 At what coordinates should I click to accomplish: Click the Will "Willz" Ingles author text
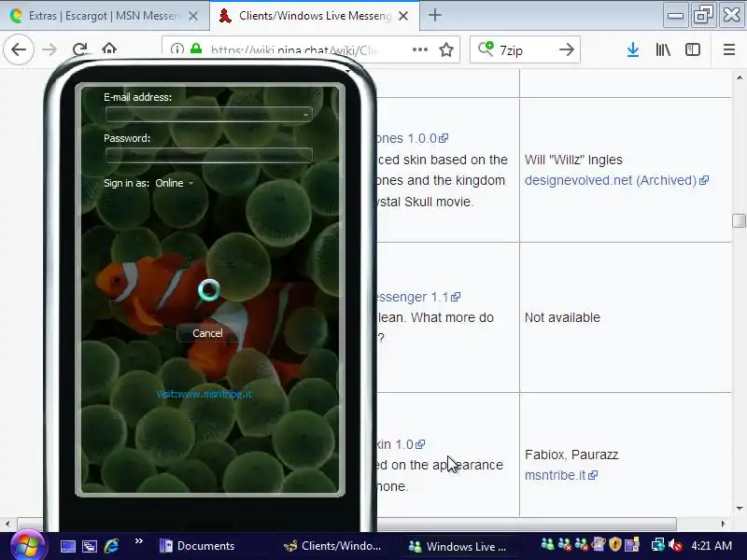click(573, 160)
